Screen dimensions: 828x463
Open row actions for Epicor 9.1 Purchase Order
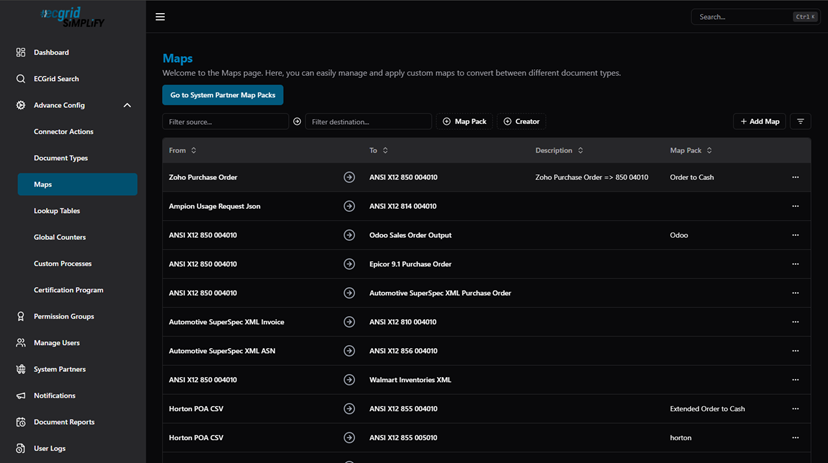click(795, 264)
